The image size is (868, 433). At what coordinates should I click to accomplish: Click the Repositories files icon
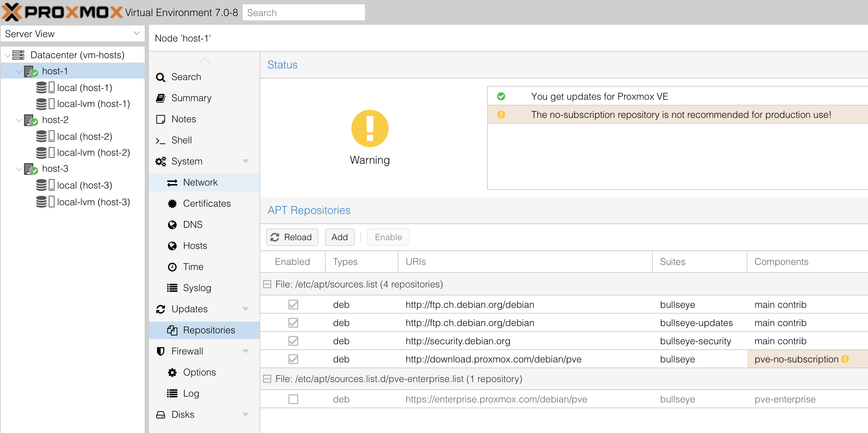tap(172, 330)
